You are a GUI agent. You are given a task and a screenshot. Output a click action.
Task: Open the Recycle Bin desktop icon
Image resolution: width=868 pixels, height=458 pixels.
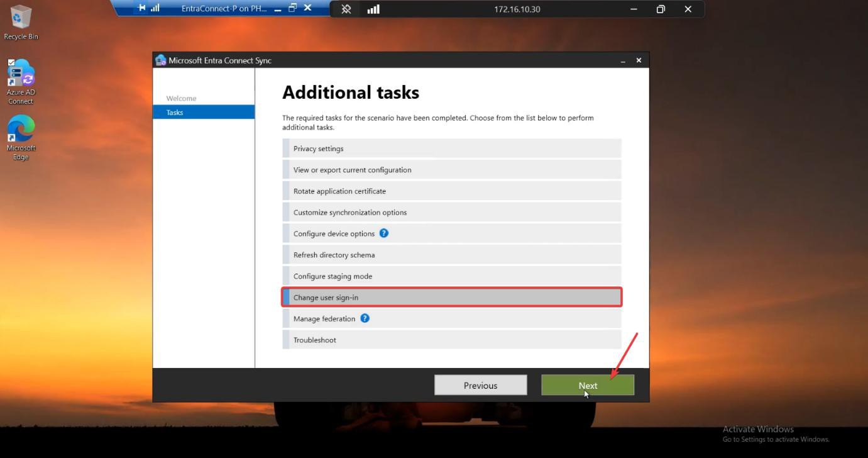(21, 23)
